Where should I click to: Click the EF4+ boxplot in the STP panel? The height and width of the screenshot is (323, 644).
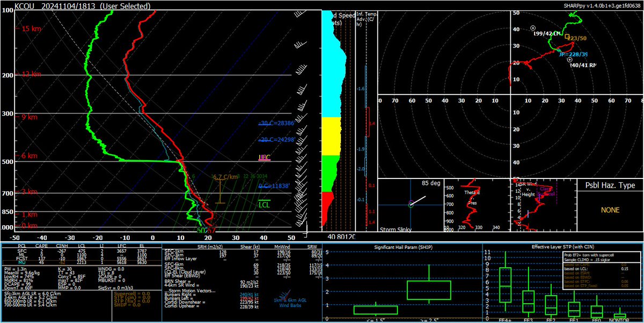(x=505, y=285)
